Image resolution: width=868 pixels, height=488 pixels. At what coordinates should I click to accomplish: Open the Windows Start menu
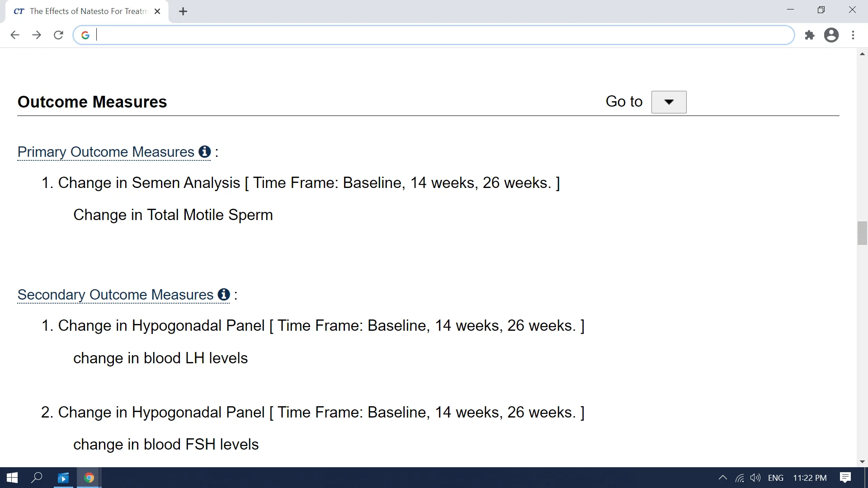pos(12,478)
